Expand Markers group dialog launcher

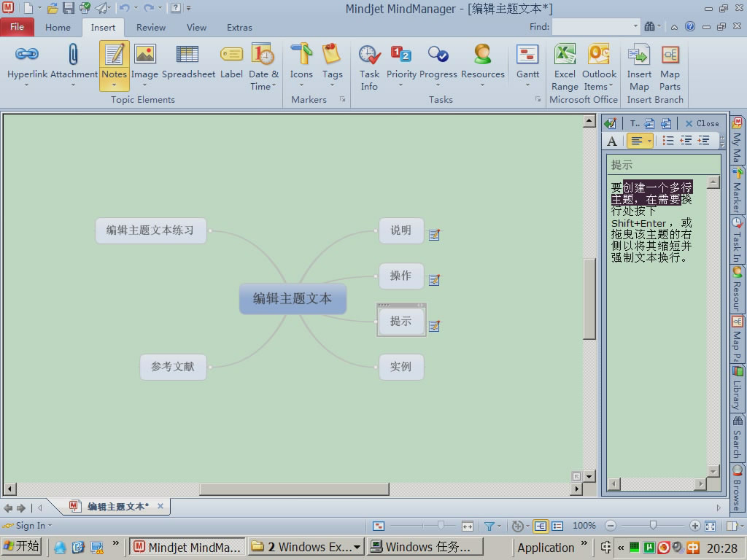point(343,99)
